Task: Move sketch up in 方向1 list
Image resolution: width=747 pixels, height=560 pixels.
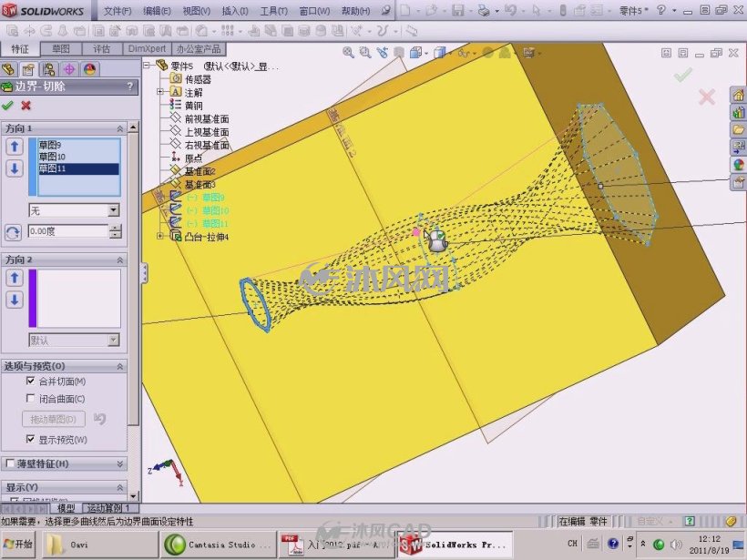Action: [x=15, y=147]
